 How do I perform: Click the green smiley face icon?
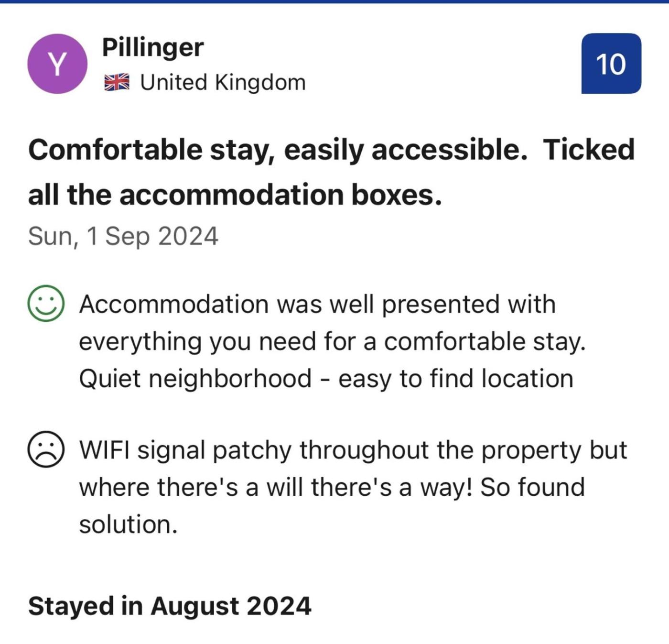click(x=46, y=304)
